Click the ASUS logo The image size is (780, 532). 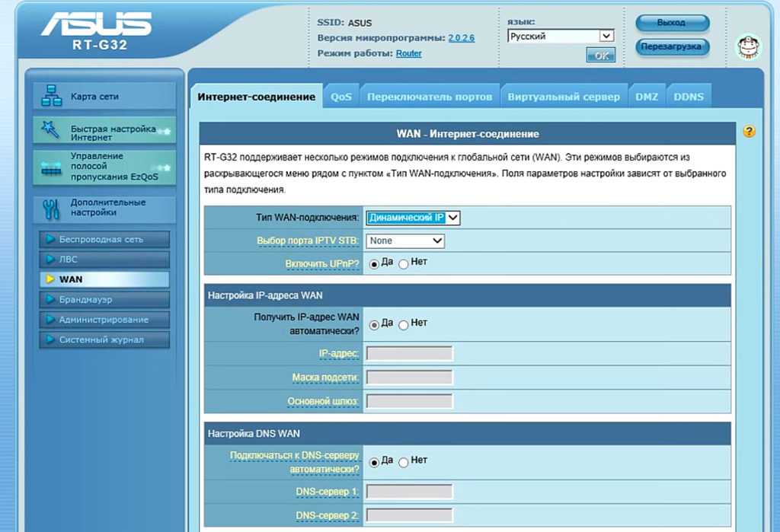[95, 24]
